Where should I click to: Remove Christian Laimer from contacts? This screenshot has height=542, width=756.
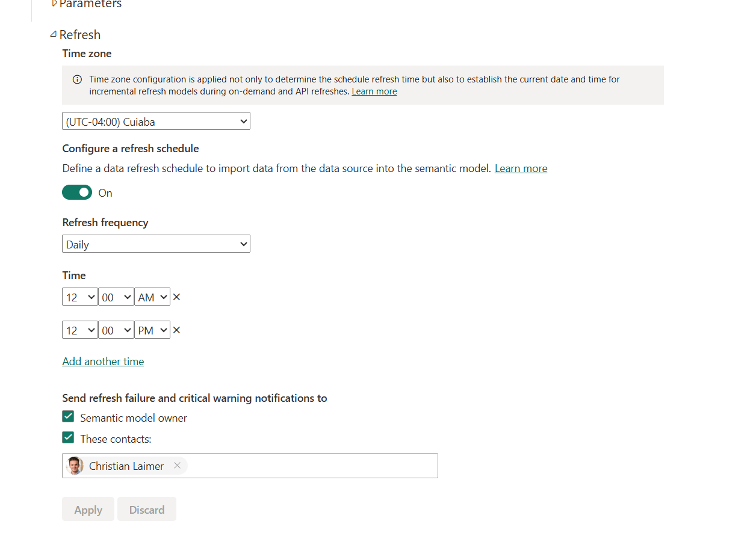(x=177, y=466)
